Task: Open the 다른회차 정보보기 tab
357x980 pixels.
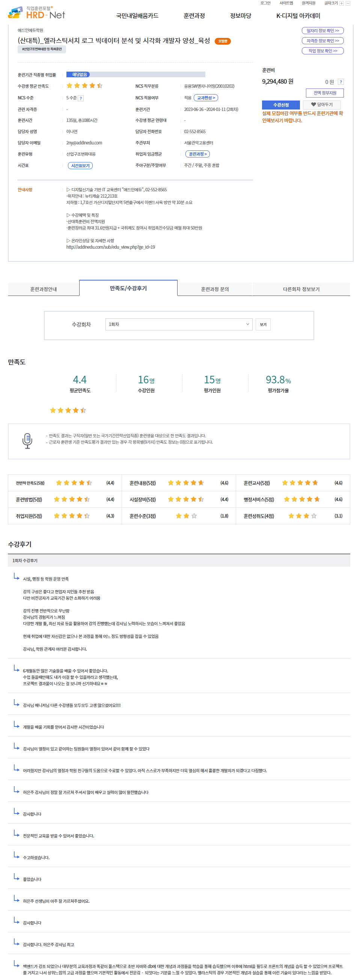Action: pos(301,289)
